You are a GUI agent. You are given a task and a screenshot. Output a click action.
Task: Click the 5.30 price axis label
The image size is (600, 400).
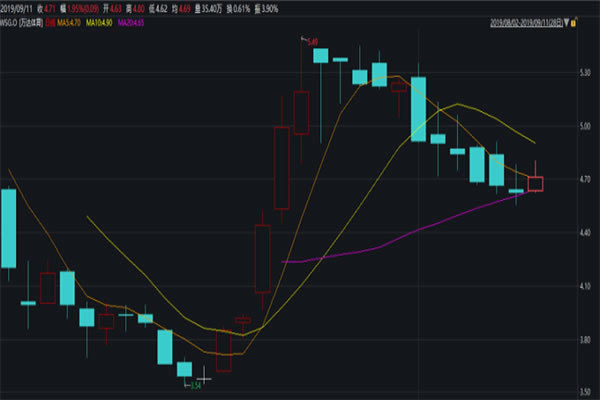pyautogui.click(x=583, y=73)
